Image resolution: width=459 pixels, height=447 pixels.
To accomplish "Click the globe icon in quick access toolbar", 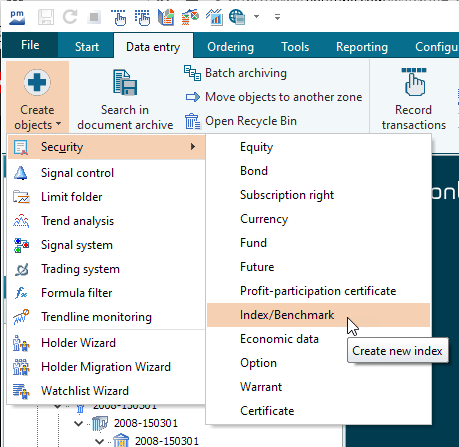I will tap(237, 17).
